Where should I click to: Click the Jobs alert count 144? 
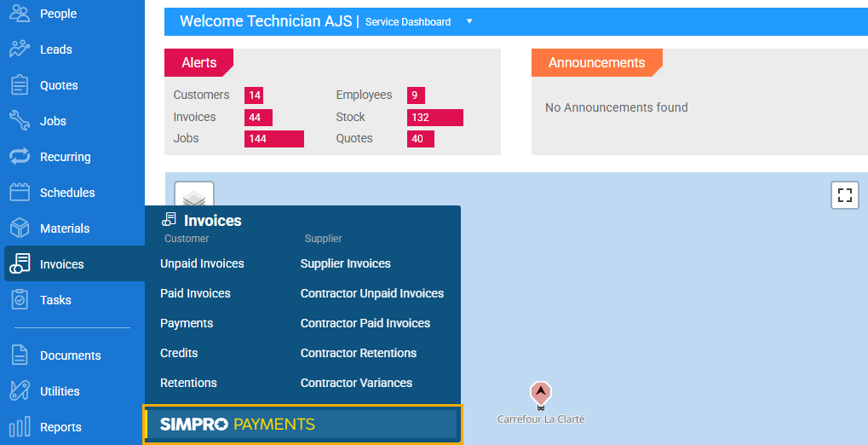point(273,139)
